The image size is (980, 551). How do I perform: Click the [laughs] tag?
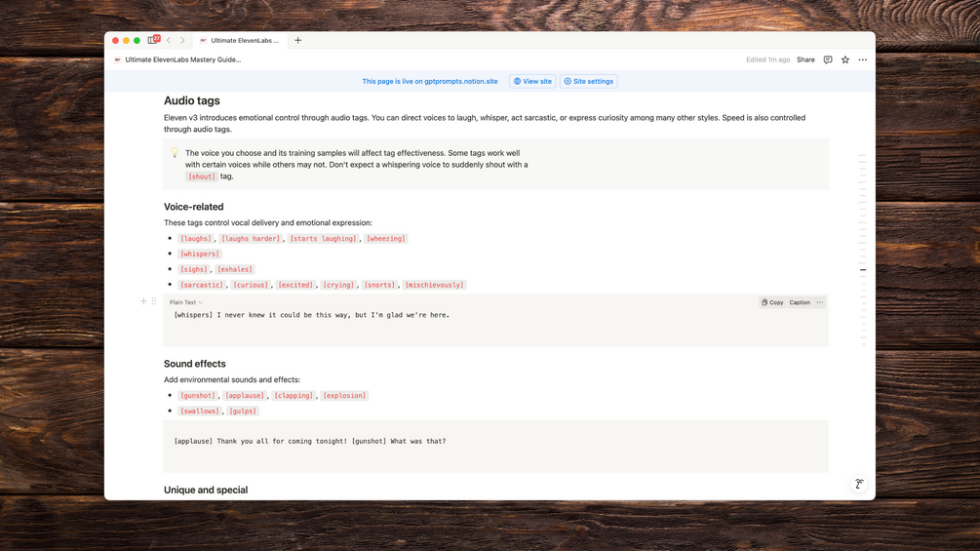click(x=196, y=239)
